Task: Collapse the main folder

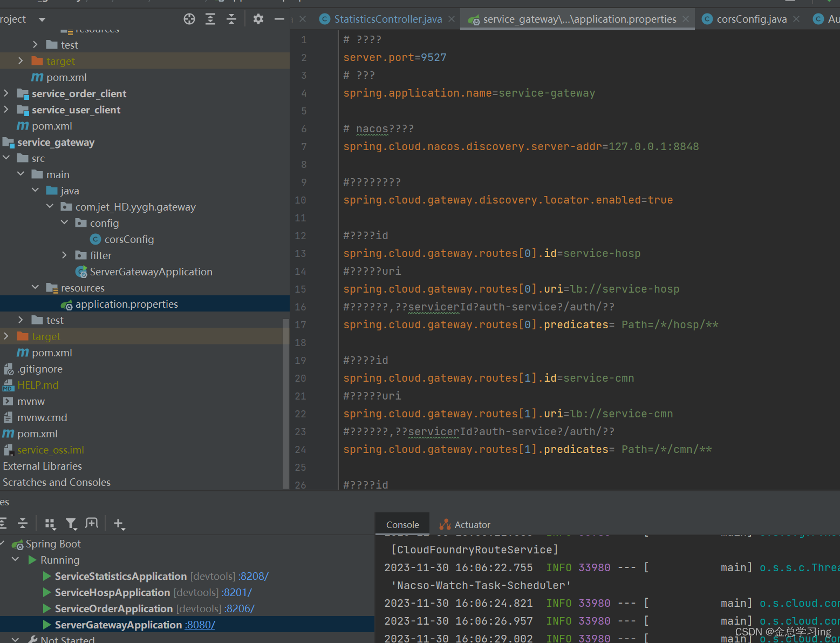Action: point(21,174)
